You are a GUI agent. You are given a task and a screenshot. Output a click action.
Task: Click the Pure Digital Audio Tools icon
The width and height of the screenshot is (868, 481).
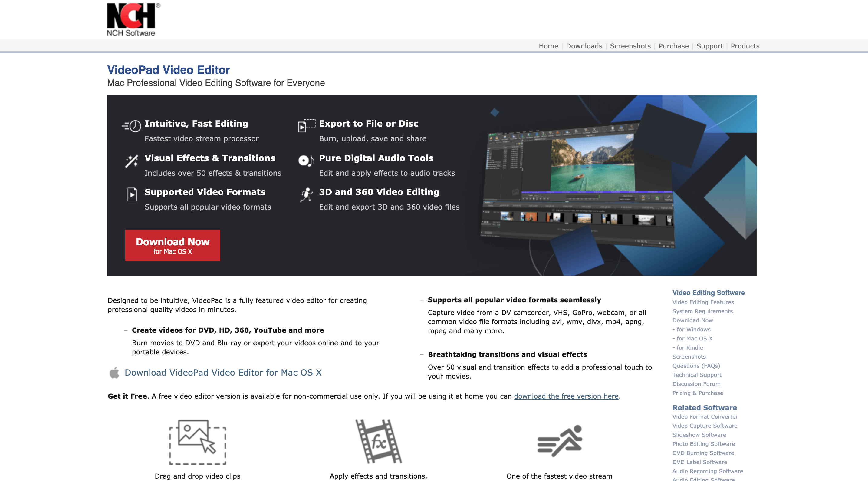coord(306,161)
